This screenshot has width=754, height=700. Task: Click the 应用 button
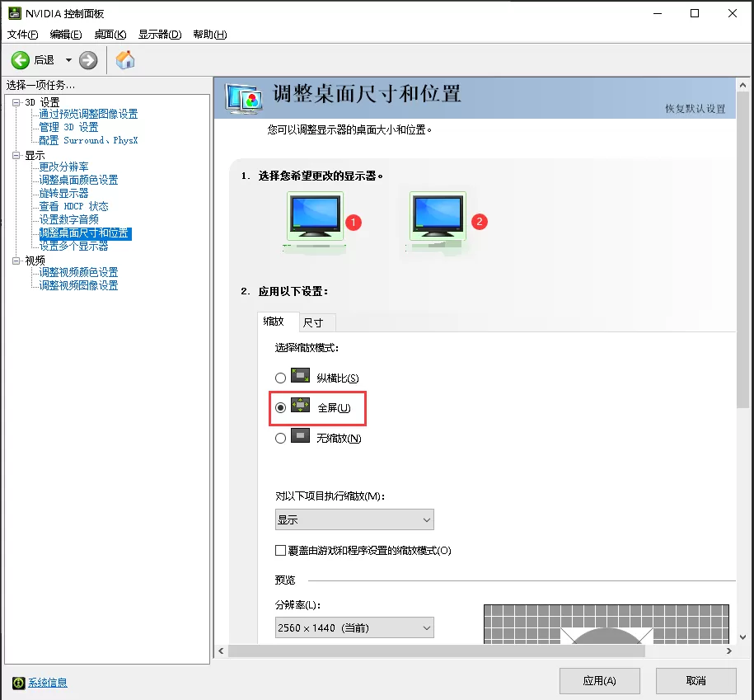point(599,680)
